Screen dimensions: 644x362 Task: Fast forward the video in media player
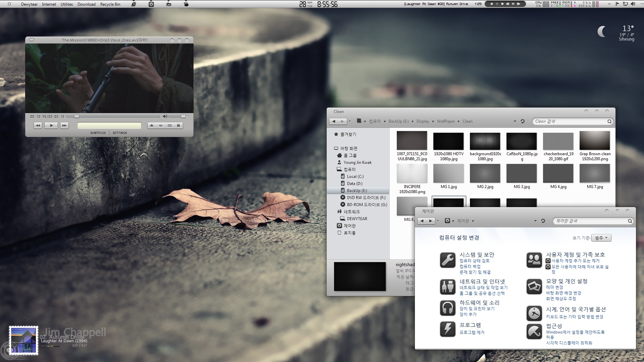click(x=64, y=125)
